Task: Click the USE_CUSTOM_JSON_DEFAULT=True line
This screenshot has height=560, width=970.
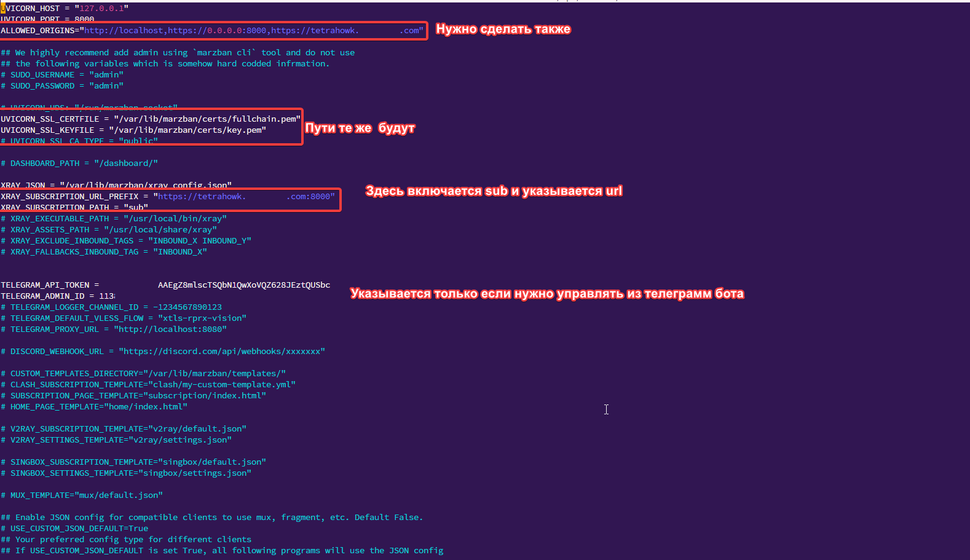Action: pyautogui.click(x=79, y=529)
